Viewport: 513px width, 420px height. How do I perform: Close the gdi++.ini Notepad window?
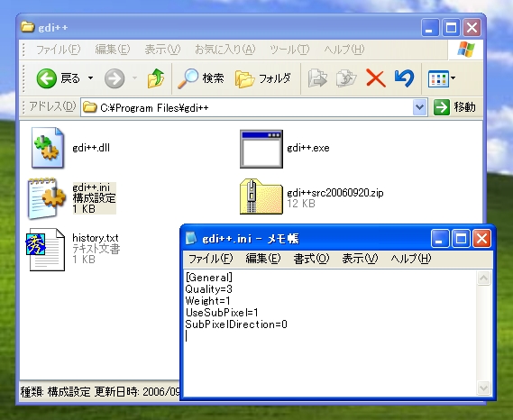tap(482, 238)
